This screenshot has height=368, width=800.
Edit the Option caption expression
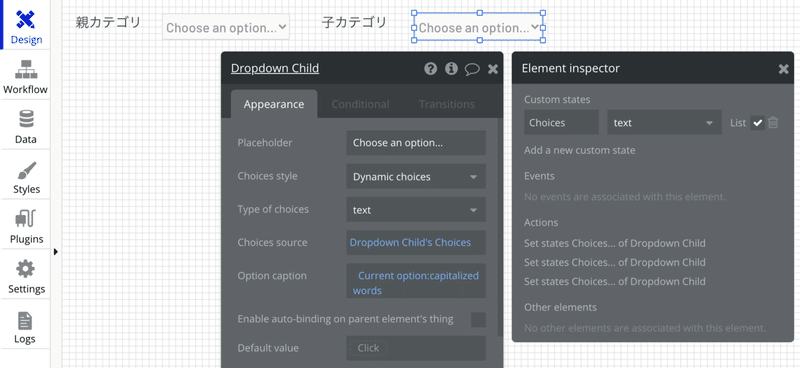pos(416,281)
